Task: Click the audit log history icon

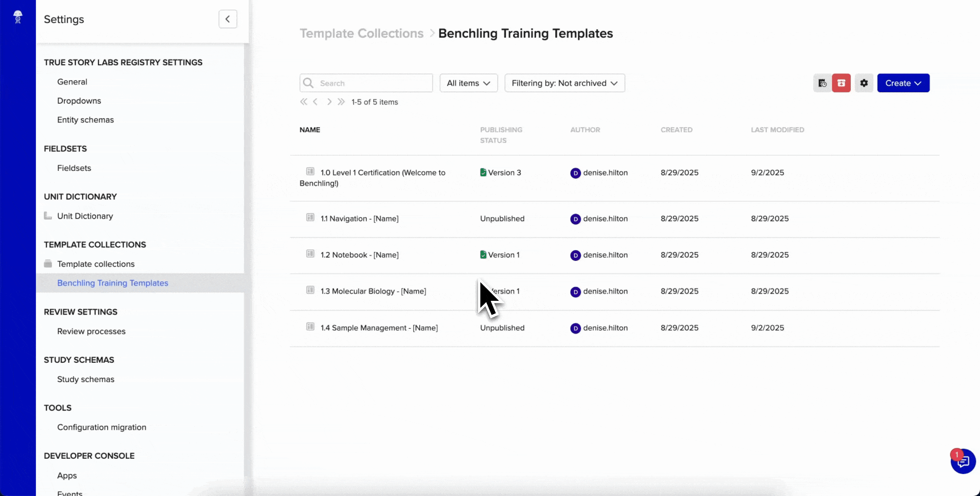Action: point(822,83)
